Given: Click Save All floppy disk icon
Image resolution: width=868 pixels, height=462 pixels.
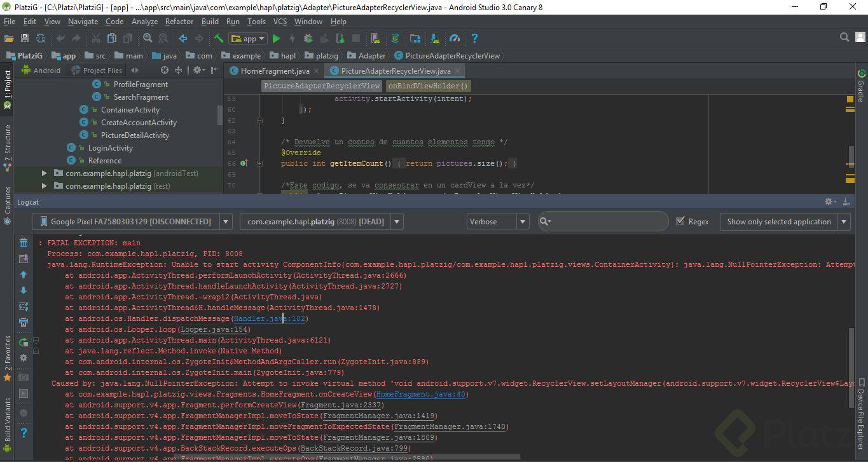Looking at the screenshot, I should tap(25, 39).
